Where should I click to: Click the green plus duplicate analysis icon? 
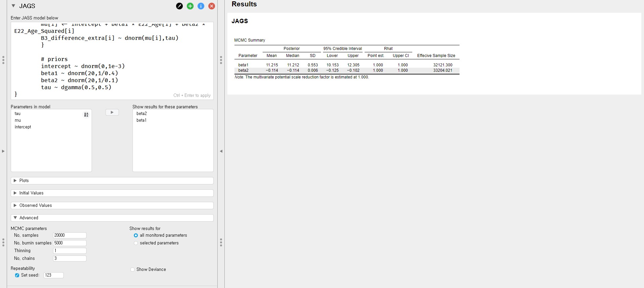click(x=190, y=6)
